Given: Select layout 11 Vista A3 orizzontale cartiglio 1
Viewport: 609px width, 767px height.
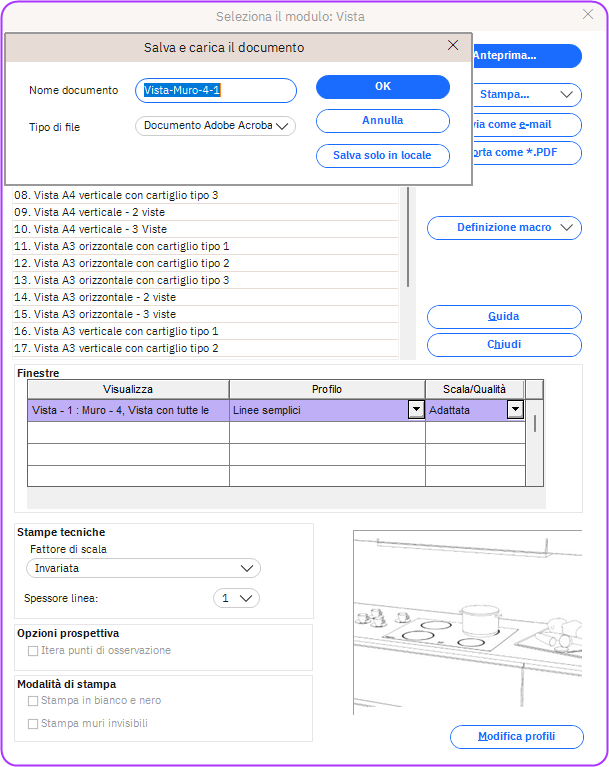Looking at the screenshot, I should (132, 246).
